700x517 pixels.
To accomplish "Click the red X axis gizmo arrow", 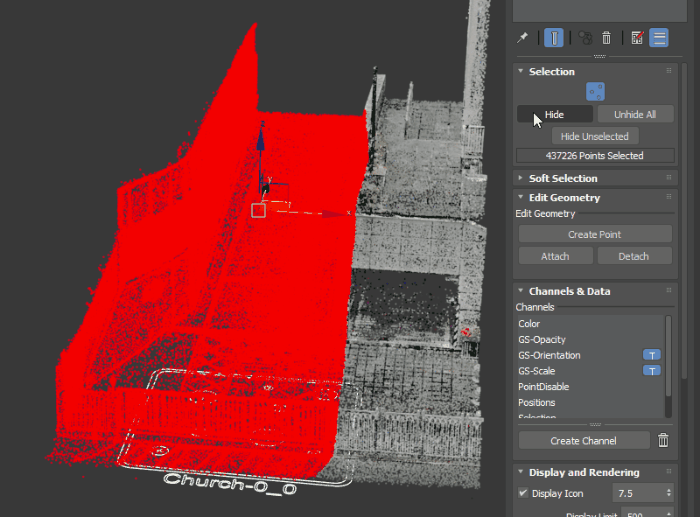I will click(334, 214).
